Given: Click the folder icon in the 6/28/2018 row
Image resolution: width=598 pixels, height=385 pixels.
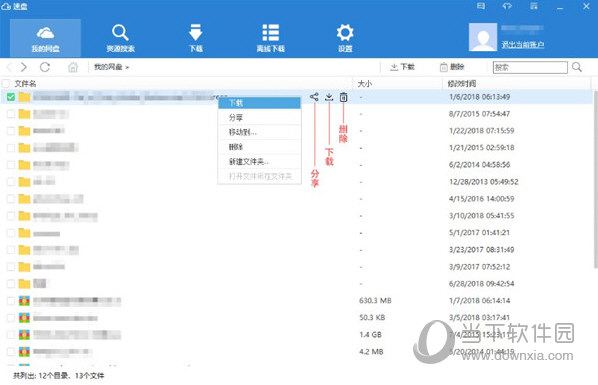Looking at the screenshot, I should pyautogui.click(x=24, y=284).
